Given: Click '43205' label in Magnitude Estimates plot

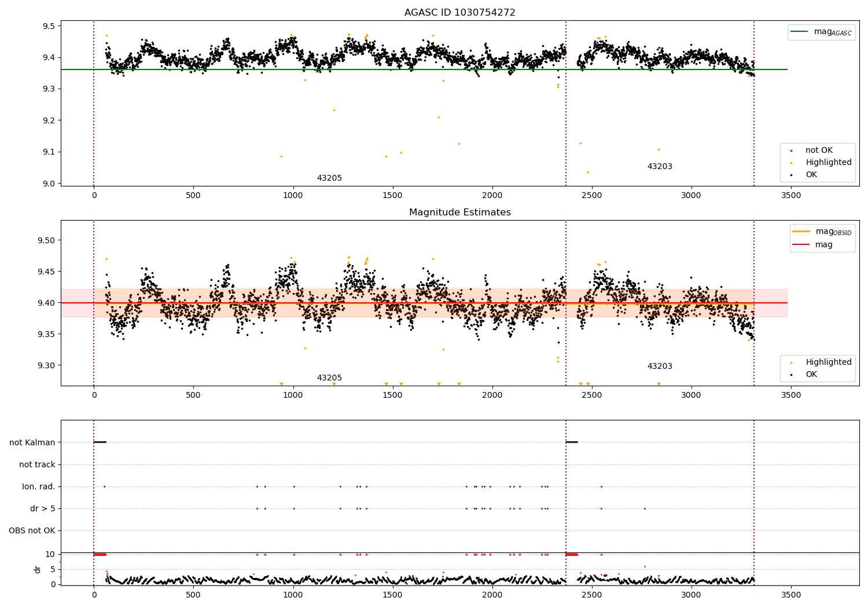Looking at the screenshot, I should pos(329,378).
